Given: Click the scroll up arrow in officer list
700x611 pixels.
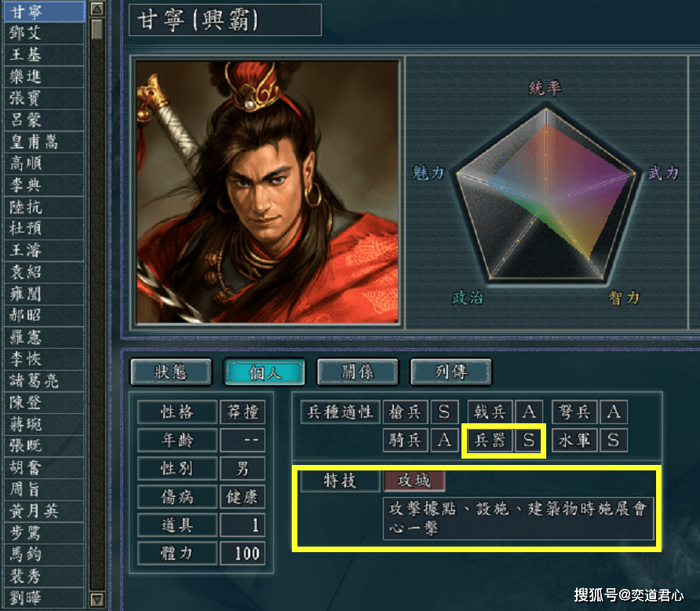Looking at the screenshot, I should tap(97, 9).
